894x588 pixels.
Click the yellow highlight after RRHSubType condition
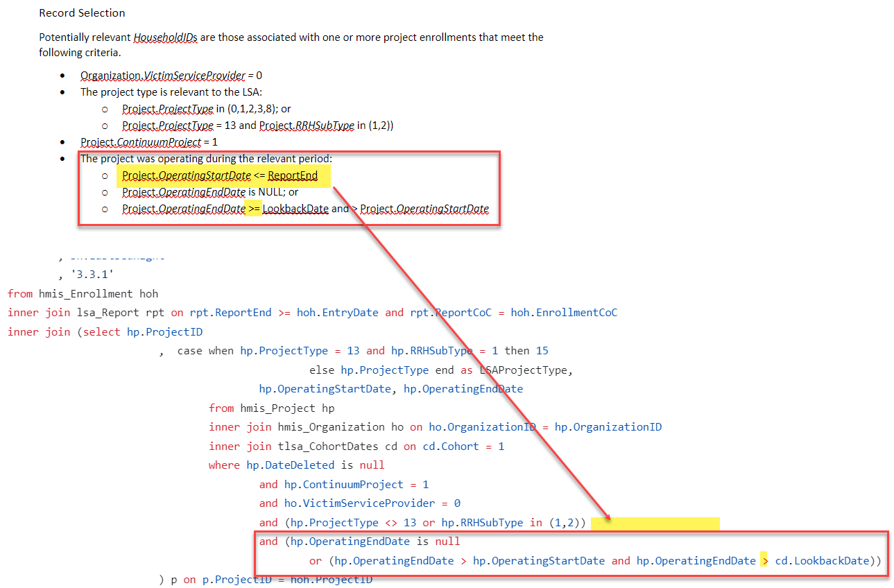[x=655, y=522]
